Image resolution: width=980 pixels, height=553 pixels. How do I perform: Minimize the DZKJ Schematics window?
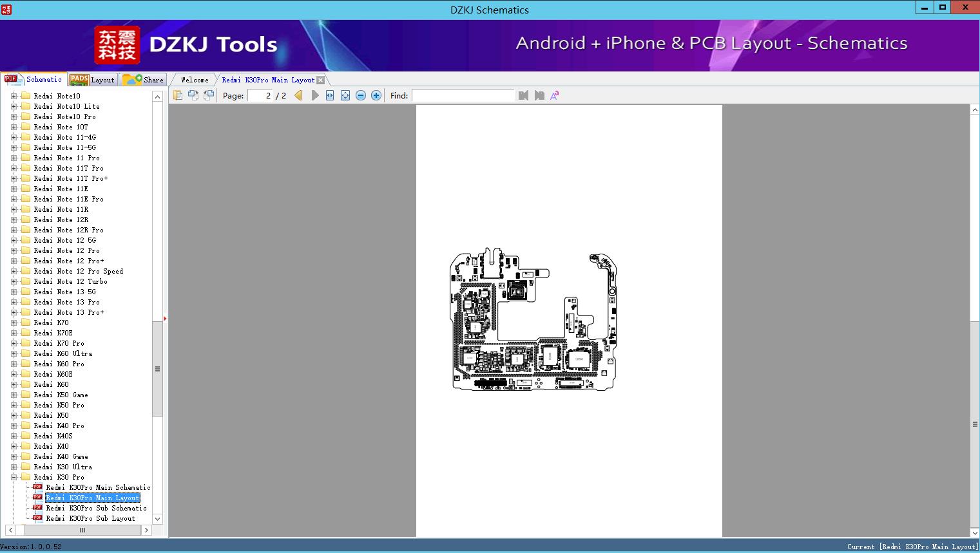925,8
